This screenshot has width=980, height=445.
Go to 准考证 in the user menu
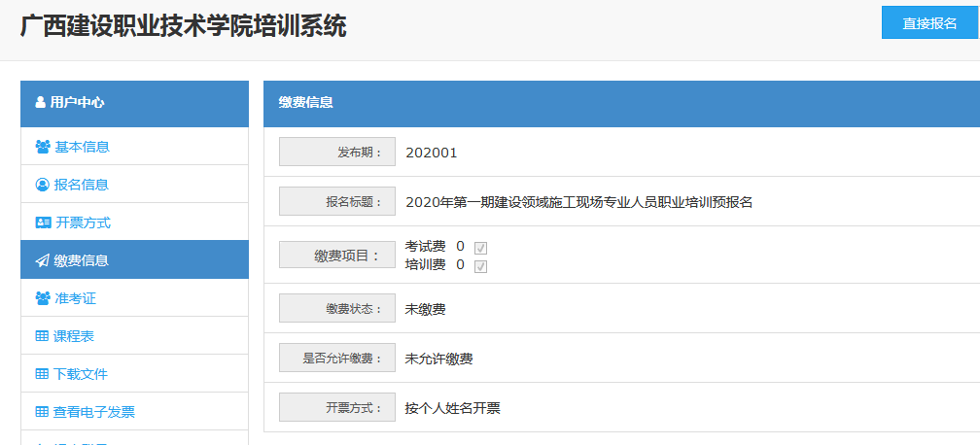coord(75,298)
